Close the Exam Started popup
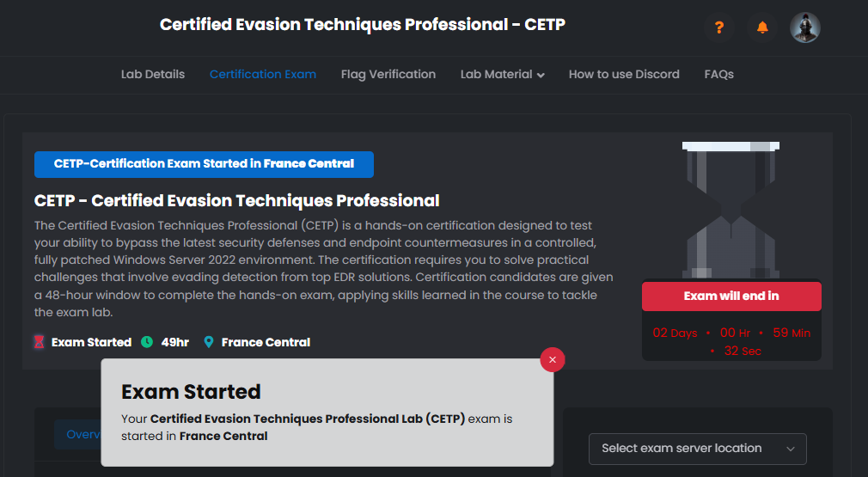The width and height of the screenshot is (868, 477). (x=553, y=359)
